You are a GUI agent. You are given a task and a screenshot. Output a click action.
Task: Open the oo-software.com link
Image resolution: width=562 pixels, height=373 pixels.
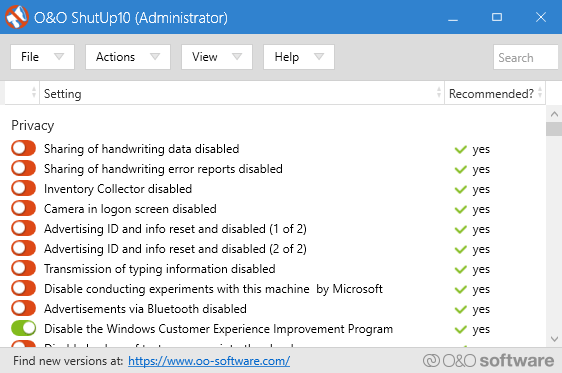(209, 361)
